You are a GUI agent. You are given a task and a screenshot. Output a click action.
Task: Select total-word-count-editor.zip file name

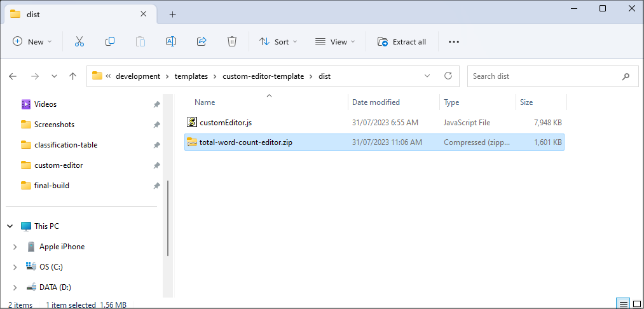pyautogui.click(x=246, y=142)
